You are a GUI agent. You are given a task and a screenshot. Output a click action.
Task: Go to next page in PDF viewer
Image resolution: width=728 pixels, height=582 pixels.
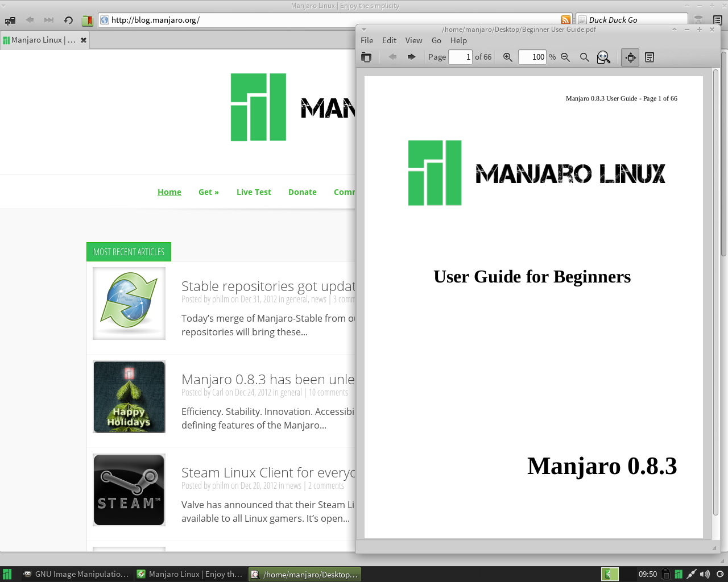pos(411,57)
